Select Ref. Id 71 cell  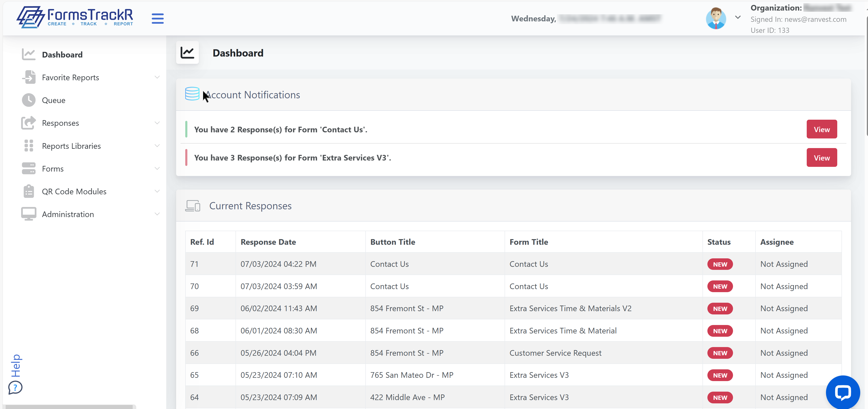[x=210, y=264]
